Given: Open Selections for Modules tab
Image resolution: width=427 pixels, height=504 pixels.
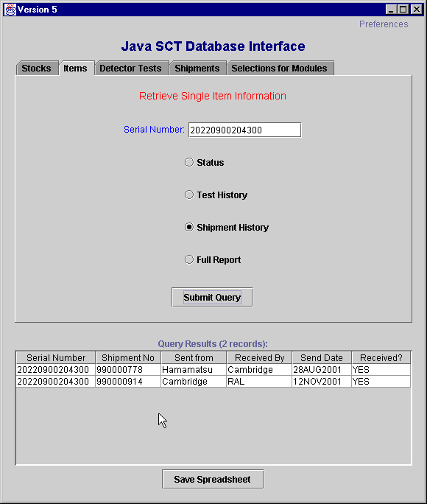Looking at the screenshot, I should (279, 68).
